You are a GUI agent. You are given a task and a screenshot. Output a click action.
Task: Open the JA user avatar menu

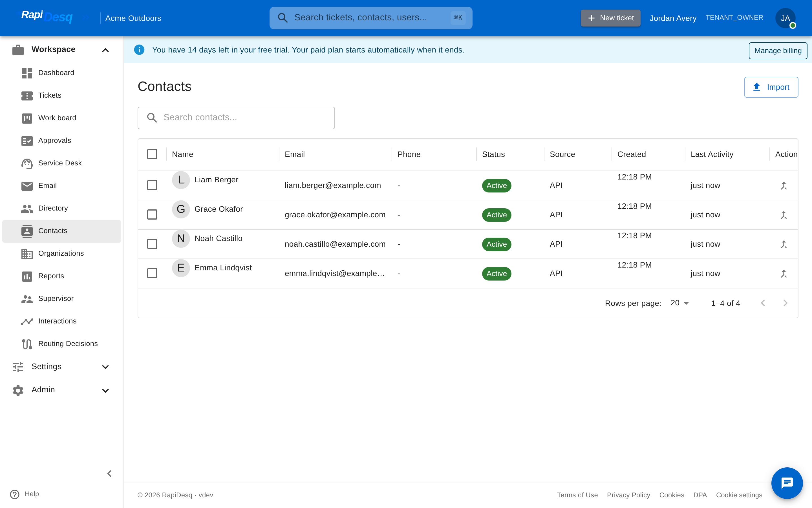(x=785, y=18)
